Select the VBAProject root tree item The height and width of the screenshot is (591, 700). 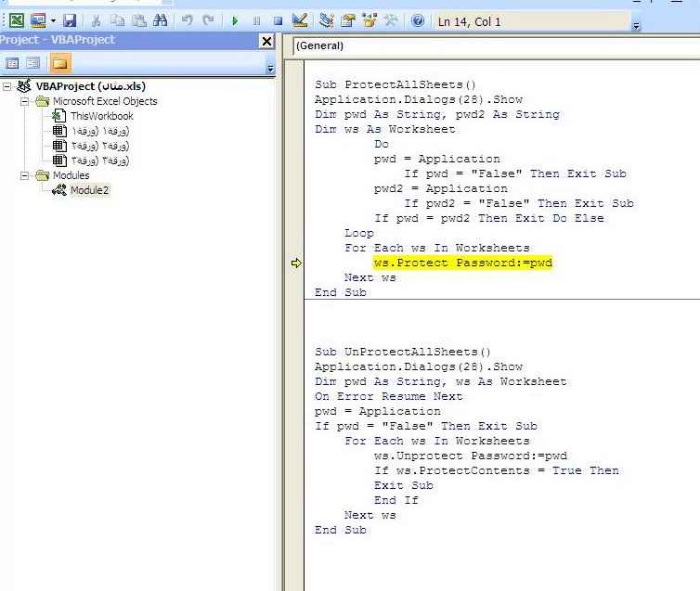(91, 86)
